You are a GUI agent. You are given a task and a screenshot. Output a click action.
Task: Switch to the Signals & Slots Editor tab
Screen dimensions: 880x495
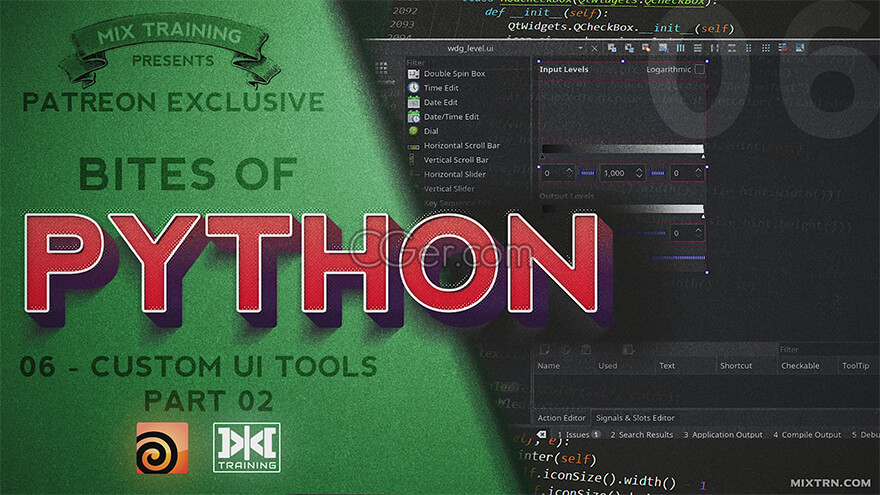635,418
